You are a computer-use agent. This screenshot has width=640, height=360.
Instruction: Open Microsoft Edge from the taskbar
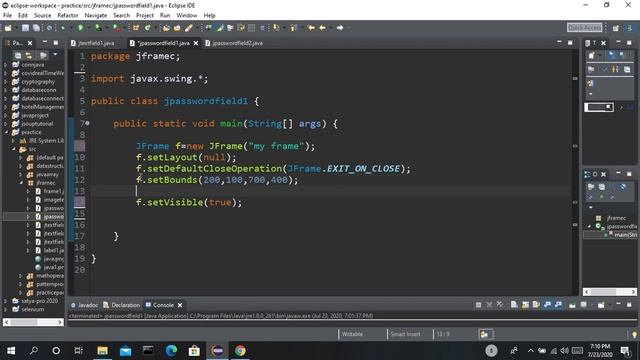pyautogui.click(x=171, y=351)
